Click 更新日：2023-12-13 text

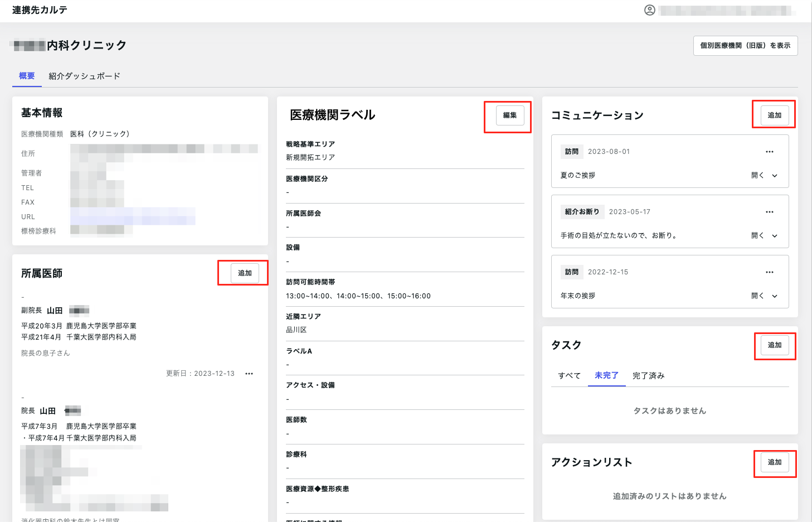coord(200,374)
